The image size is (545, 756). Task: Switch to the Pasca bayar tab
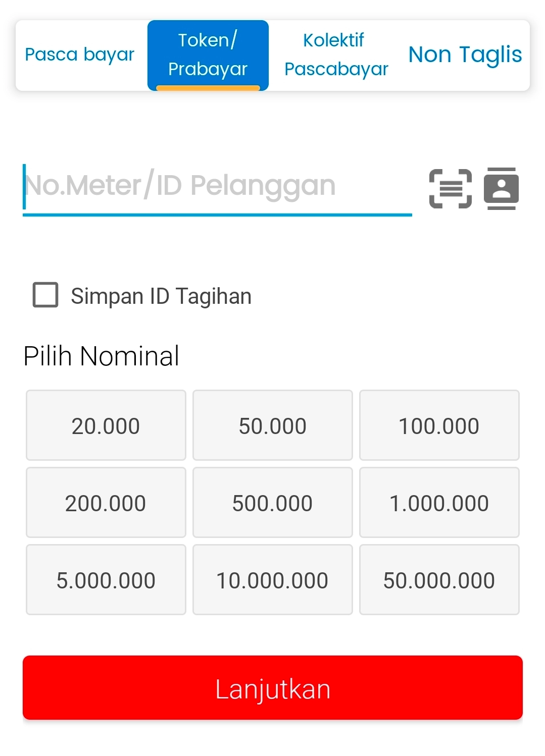pyautogui.click(x=80, y=55)
